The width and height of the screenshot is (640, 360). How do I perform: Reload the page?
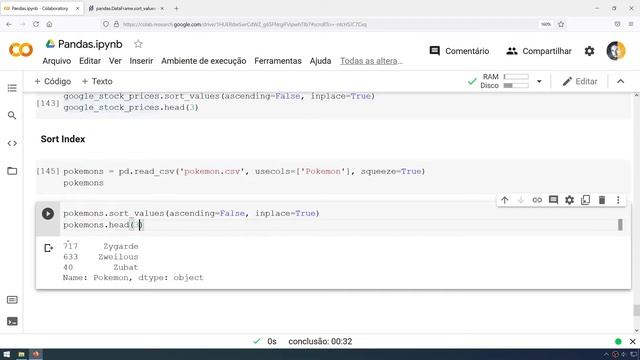36,24
